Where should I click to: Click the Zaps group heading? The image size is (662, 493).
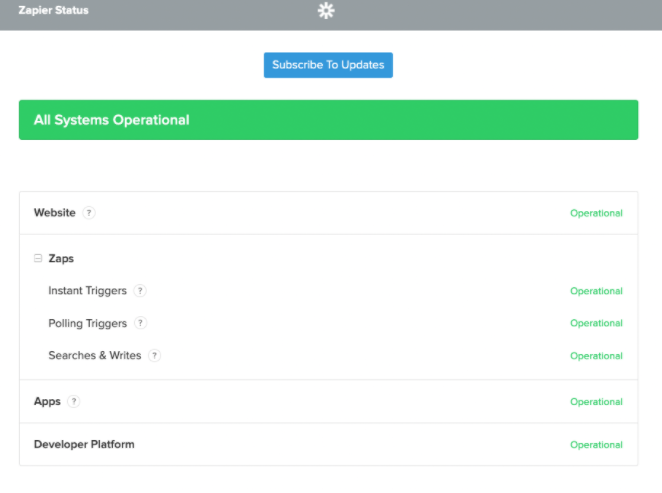tap(61, 258)
